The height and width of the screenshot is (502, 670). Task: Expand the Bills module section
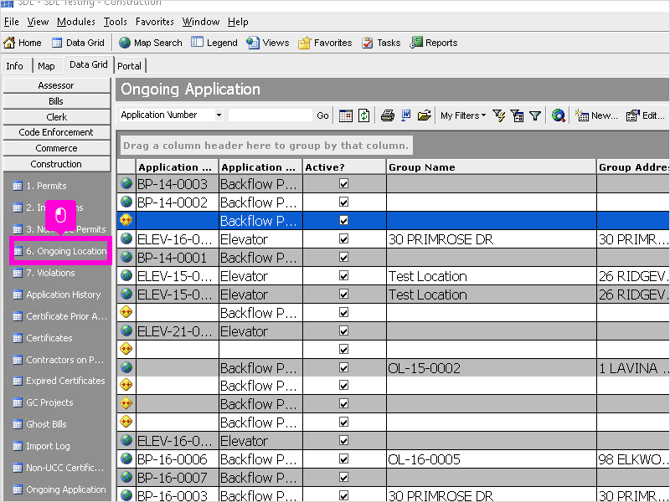click(x=56, y=101)
